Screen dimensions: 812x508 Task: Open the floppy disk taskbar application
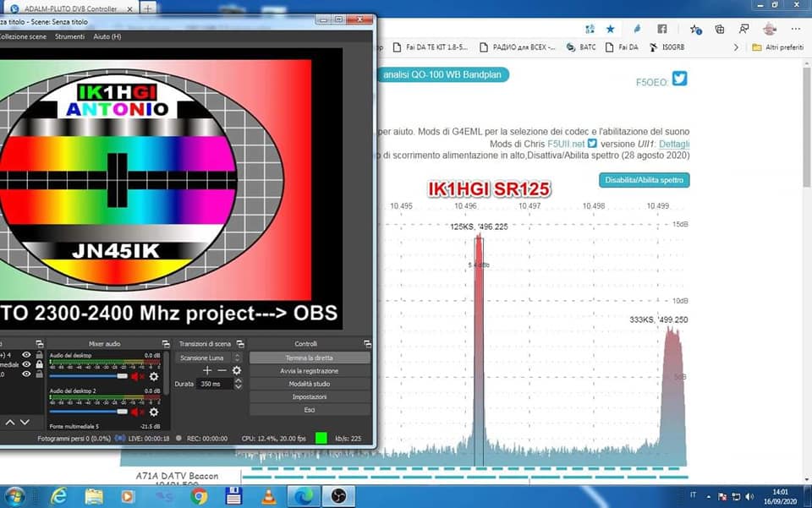point(233,497)
